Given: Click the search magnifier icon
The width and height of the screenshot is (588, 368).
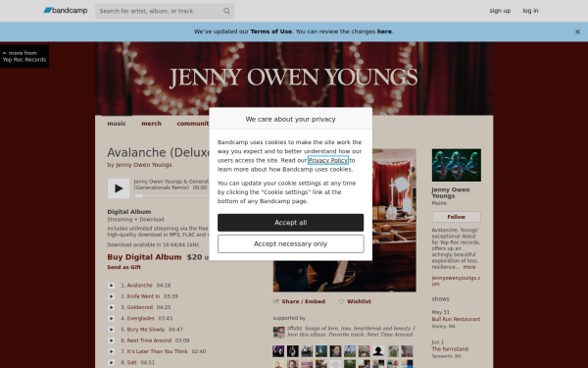Looking at the screenshot, I should [226, 11].
